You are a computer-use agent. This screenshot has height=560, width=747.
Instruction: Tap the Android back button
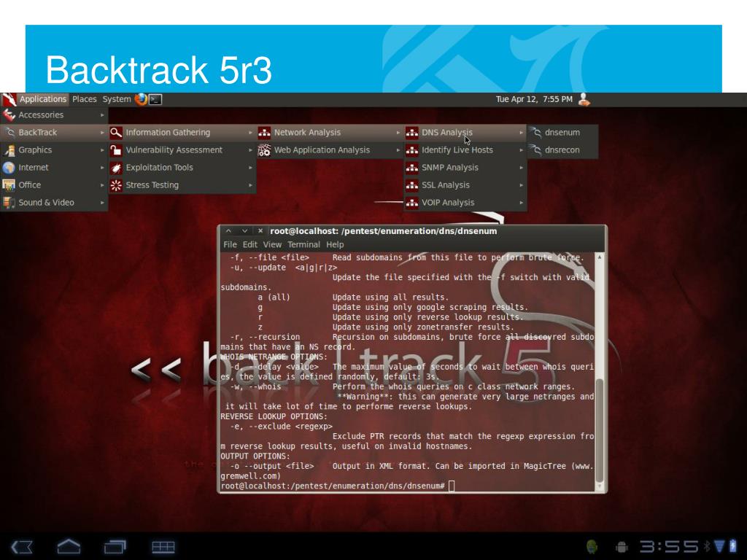point(22,547)
